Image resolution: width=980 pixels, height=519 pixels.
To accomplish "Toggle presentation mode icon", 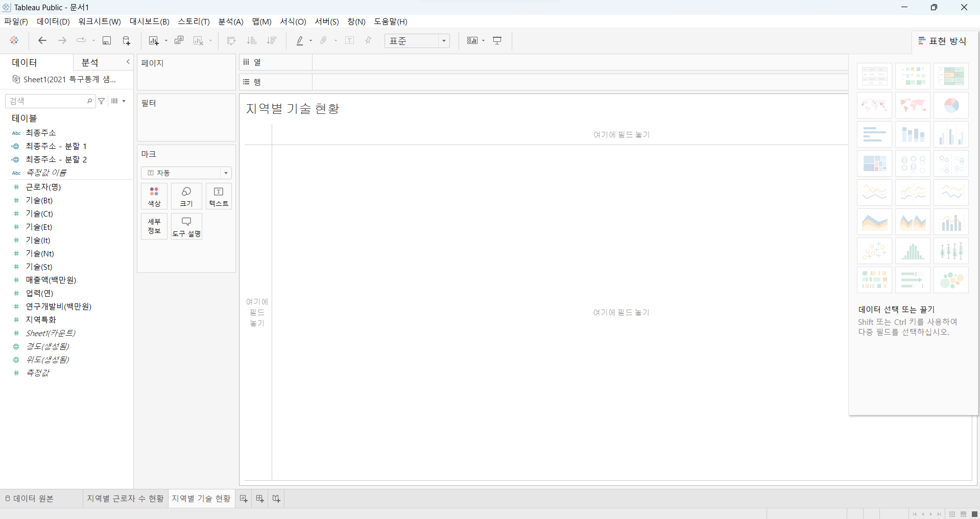I will tap(497, 40).
